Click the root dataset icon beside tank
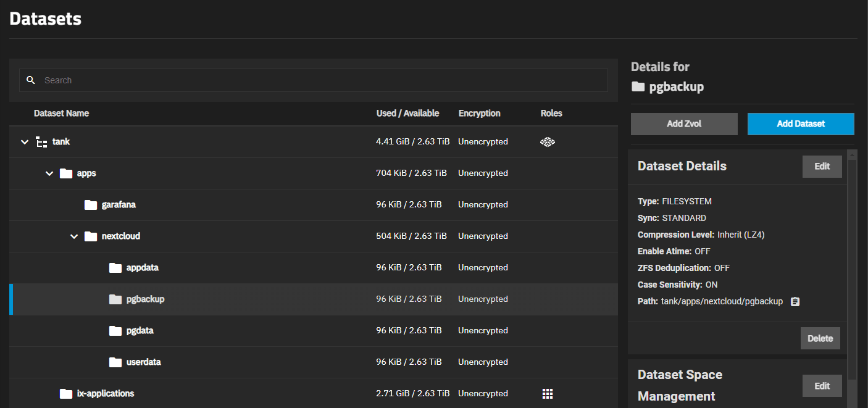The height and width of the screenshot is (408, 868). tap(41, 141)
